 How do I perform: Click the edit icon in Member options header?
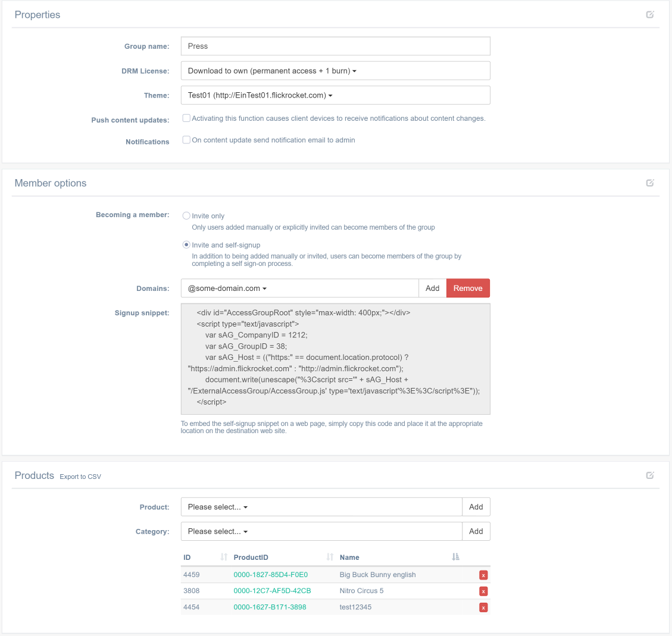click(650, 183)
